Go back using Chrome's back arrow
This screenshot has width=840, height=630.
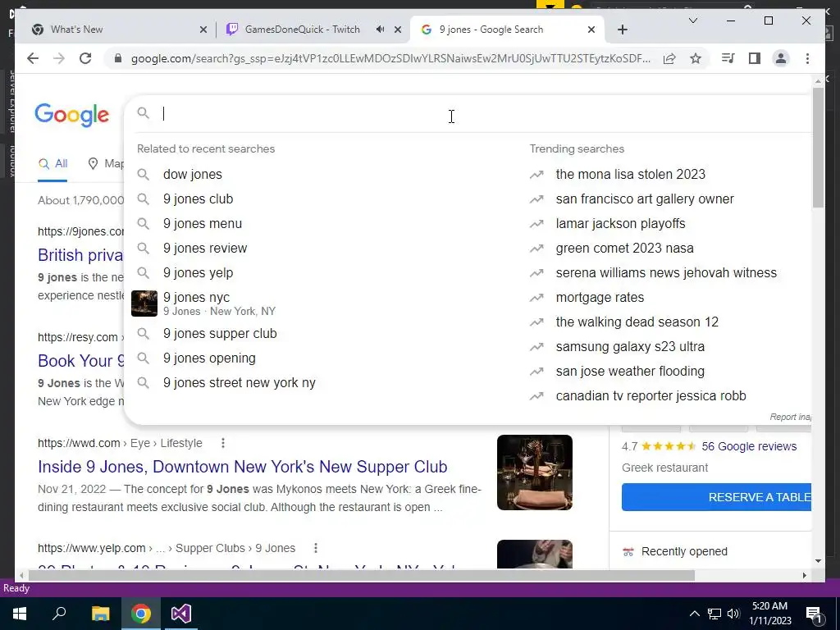click(x=33, y=58)
